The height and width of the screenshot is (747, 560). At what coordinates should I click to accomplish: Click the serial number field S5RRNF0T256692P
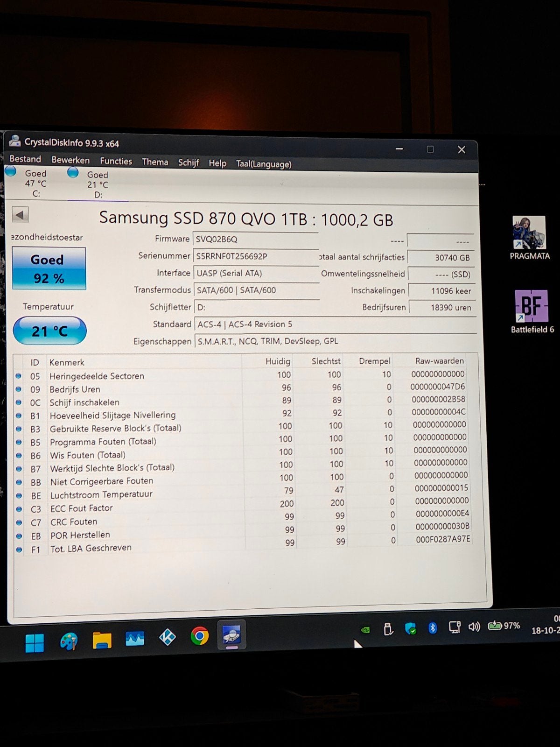coord(256,256)
